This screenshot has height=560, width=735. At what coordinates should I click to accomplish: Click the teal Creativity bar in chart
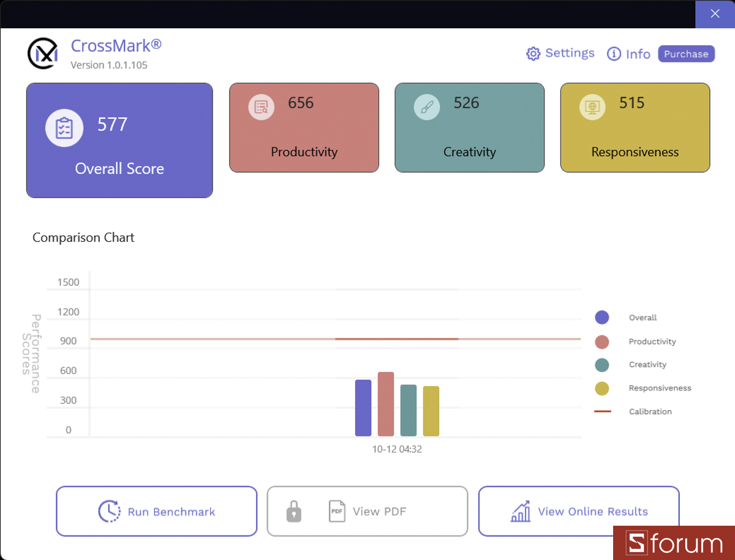(x=409, y=410)
